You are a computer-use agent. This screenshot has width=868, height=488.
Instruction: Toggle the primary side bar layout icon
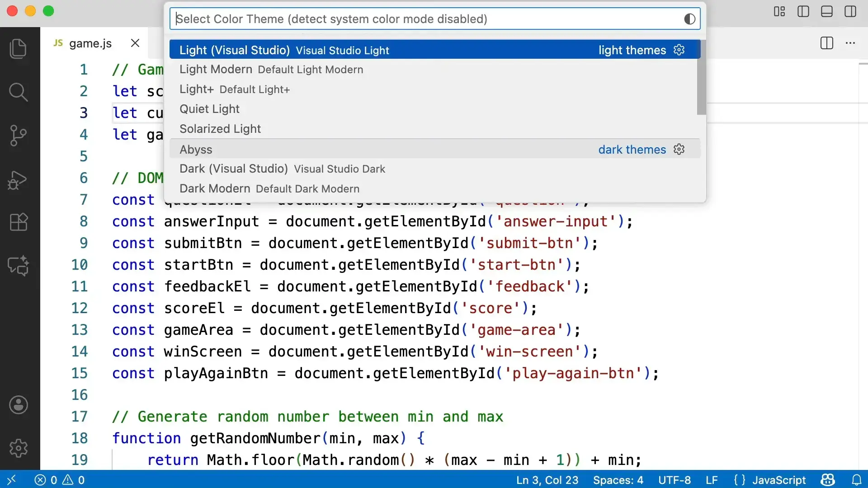803,11
